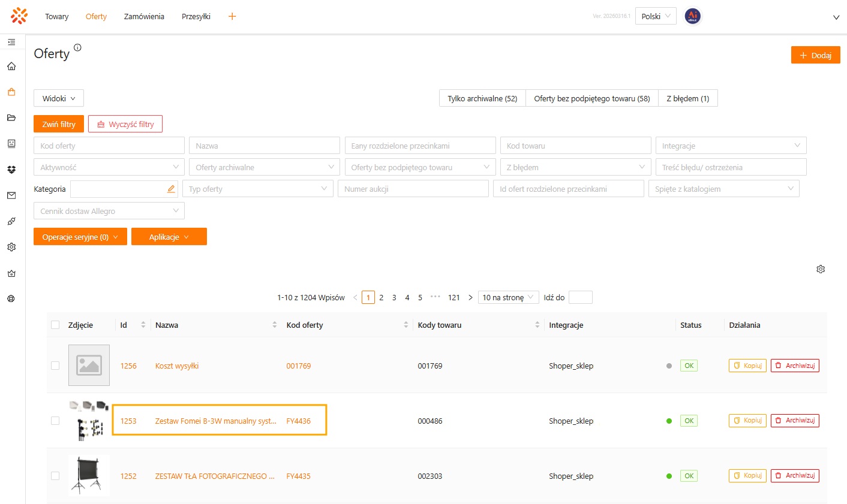Open the shopping bag sidebar icon
Screen dimensions: 847x504
pos(11,92)
